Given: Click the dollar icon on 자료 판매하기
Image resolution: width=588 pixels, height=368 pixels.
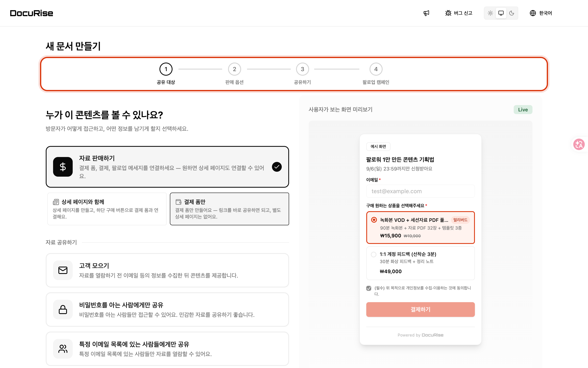Looking at the screenshot, I should click(x=63, y=167).
